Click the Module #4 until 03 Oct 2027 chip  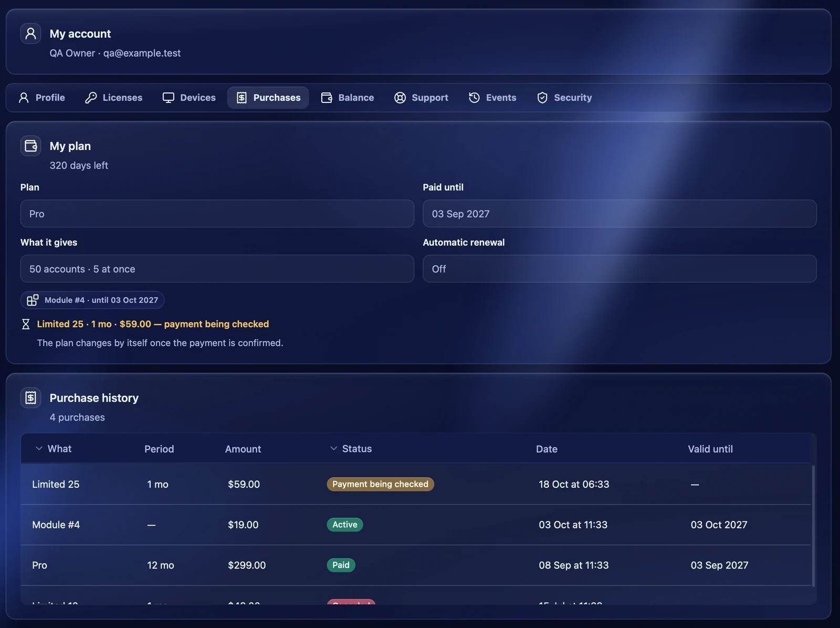click(x=92, y=300)
